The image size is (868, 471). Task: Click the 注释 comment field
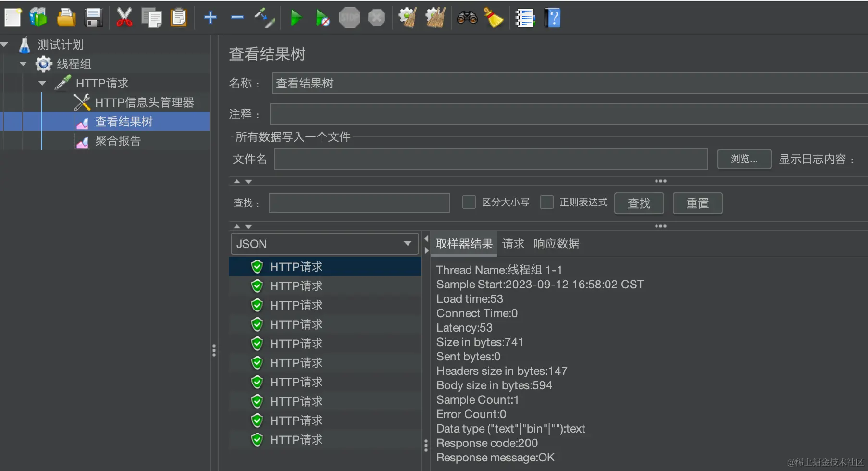click(569, 114)
